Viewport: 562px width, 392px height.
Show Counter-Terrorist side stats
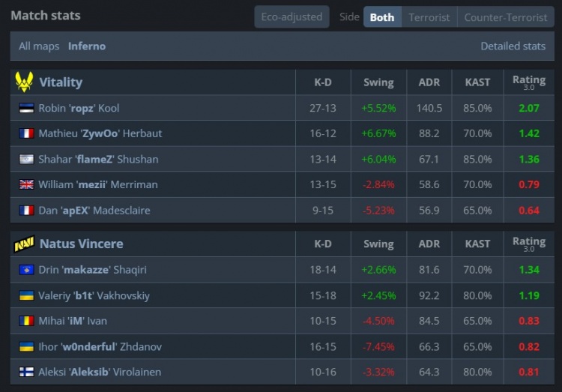coord(506,16)
